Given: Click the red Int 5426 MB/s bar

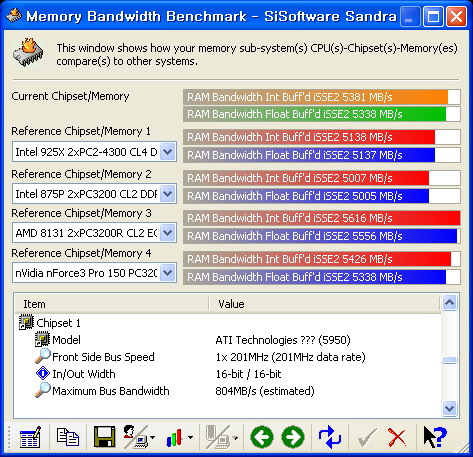Looking at the screenshot, I should tap(322, 259).
